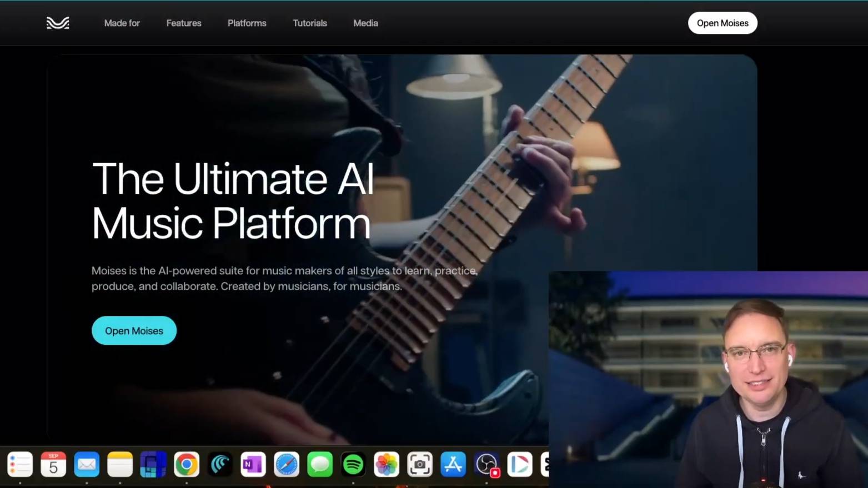Click the Moises is the AI-powered suite description
Image resolution: width=868 pixels, height=488 pixels.
[x=284, y=278]
